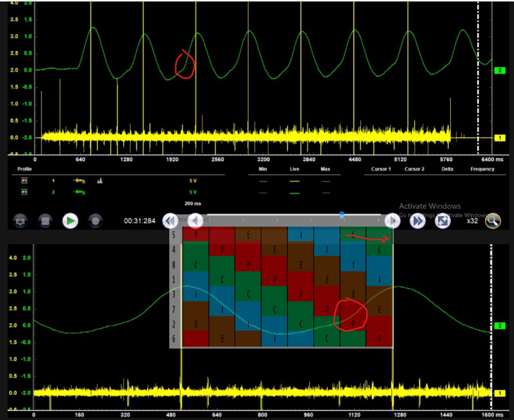This screenshot has width=514, height=420.
Task: Toggle visibility eye for channel 2
Action: [x=24, y=192]
